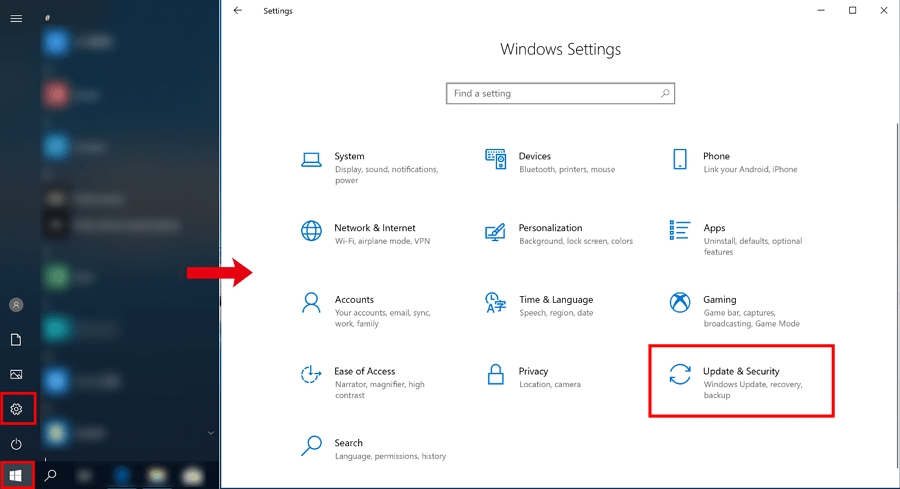
Task: Select the Phone settings icon
Action: [x=680, y=159]
